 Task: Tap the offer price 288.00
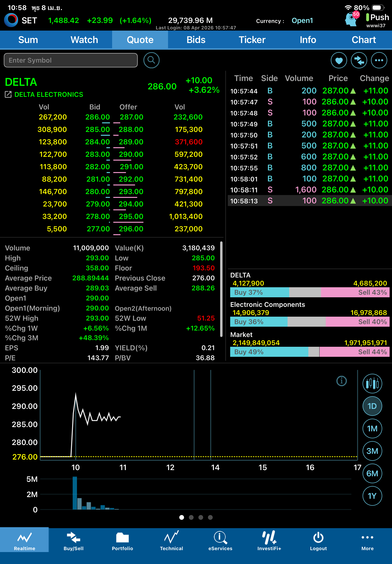(131, 129)
